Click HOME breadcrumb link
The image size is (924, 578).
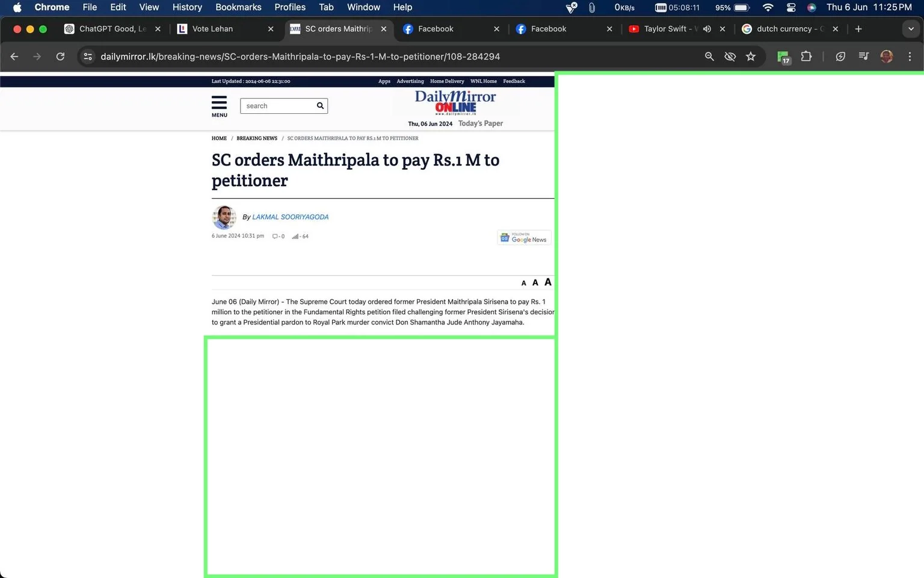pos(219,138)
